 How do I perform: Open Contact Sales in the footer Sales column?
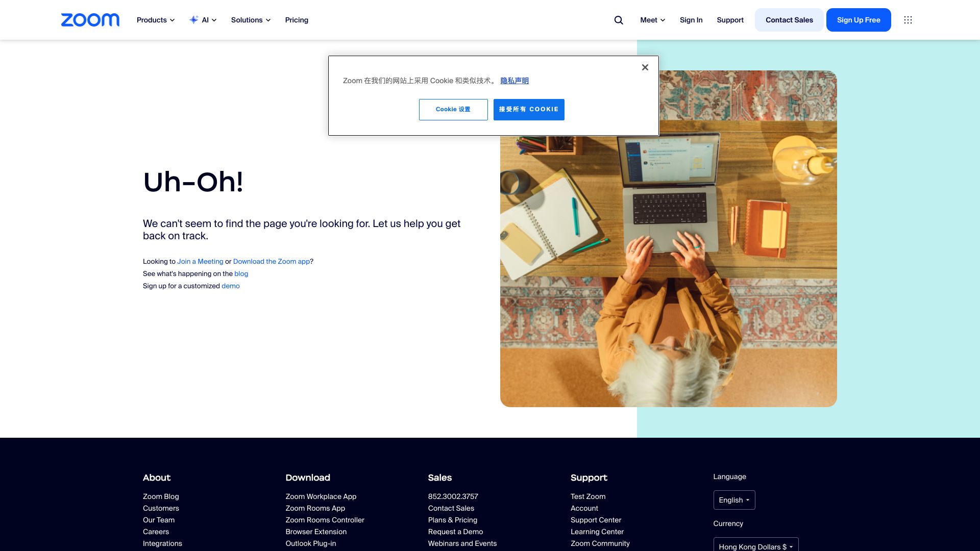pos(451,508)
